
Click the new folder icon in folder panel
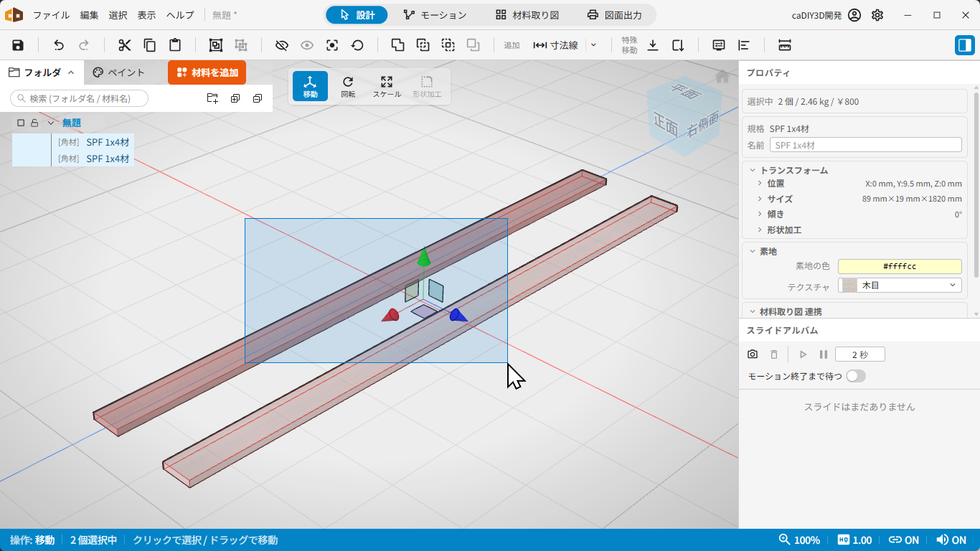click(212, 98)
